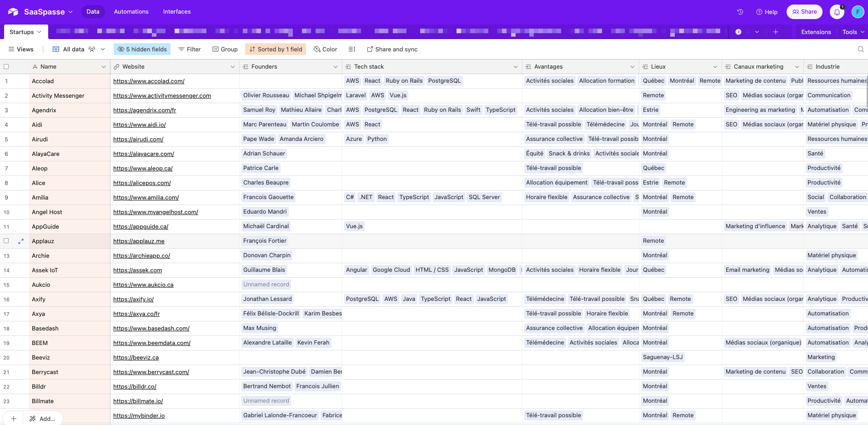Open the Website column header dropdown

(233, 67)
